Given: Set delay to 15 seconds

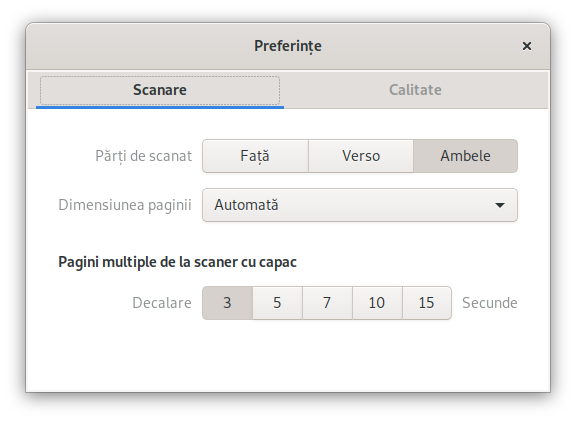Looking at the screenshot, I should [x=427, y=303].
